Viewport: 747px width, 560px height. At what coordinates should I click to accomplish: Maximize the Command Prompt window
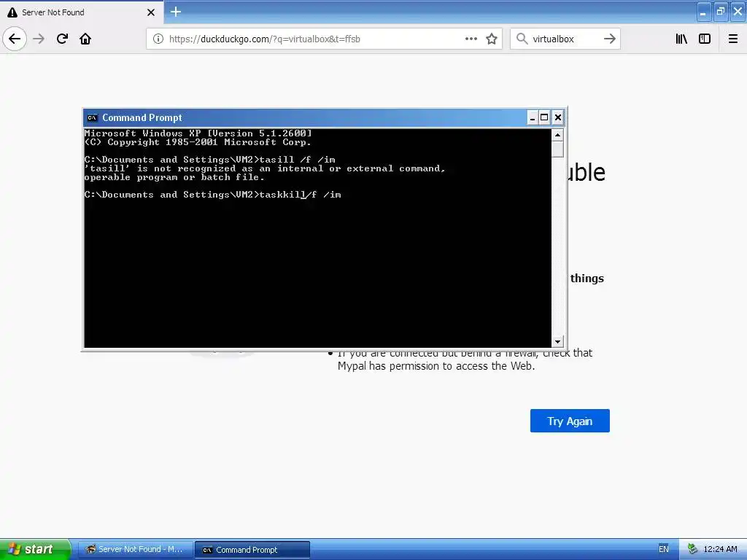click(x=544, y=117)
